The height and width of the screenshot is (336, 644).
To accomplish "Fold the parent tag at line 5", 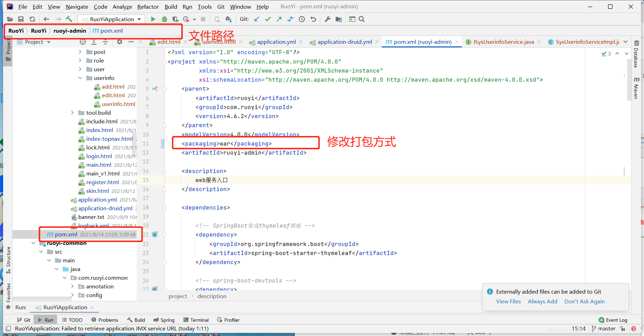I will 165,89.
